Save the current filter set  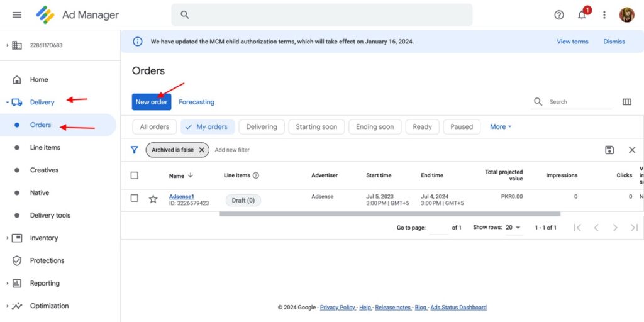coord(609,150)
